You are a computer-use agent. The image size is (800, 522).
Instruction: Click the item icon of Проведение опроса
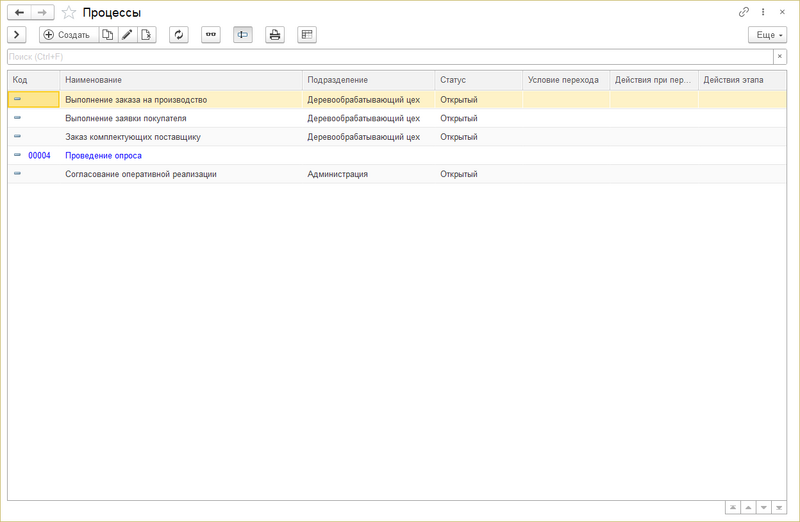coord(17,155)
